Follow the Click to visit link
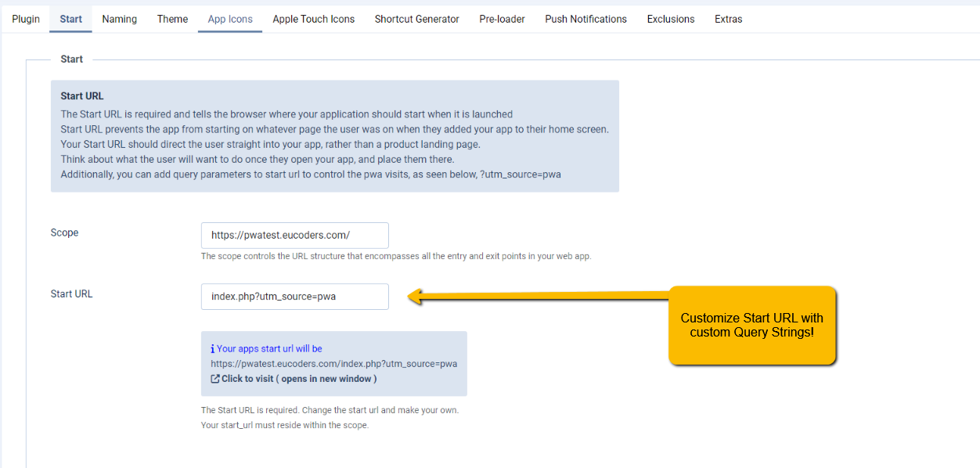The image size is (980, 468). click(x=299, y=379)
